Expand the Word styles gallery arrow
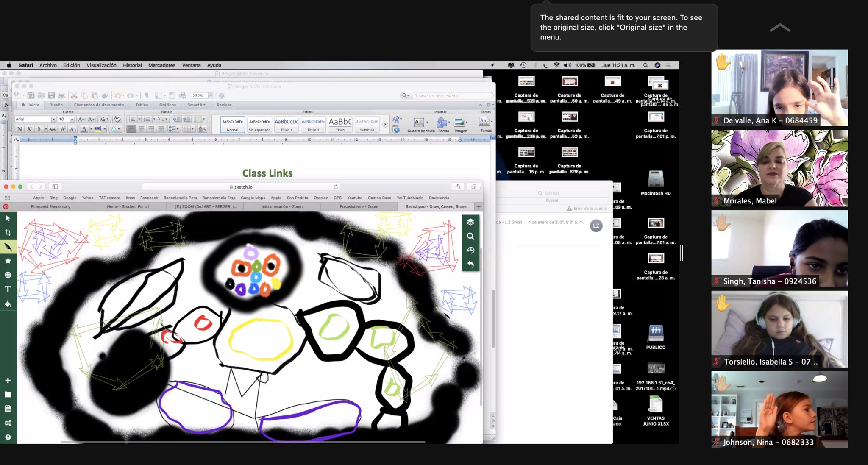Viewport: 868px width, 465px height. point(385,125)
